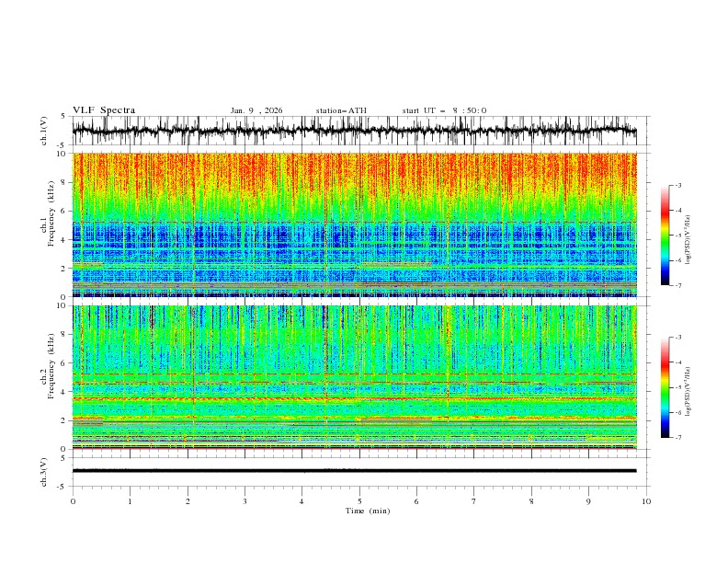Click time axis tick label '6'

tap(416, 501)
